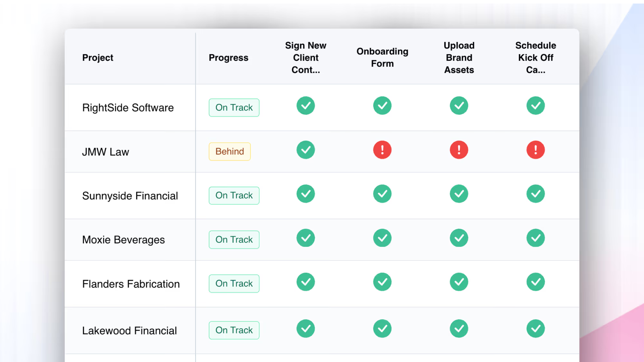The width and height of the screenshot is (644, 362).
Task: Click Moxie Beverages' Sign New Client checkmark
Action: [x=306, y=238]
